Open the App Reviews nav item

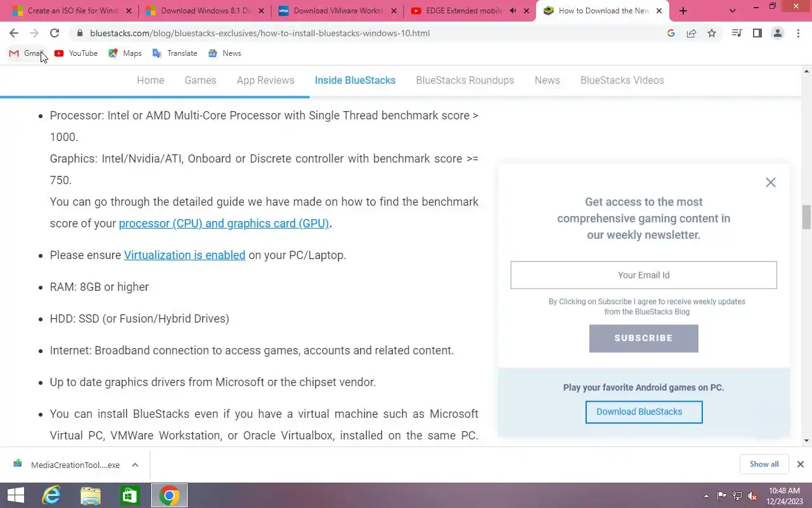[x=265, y=81]
